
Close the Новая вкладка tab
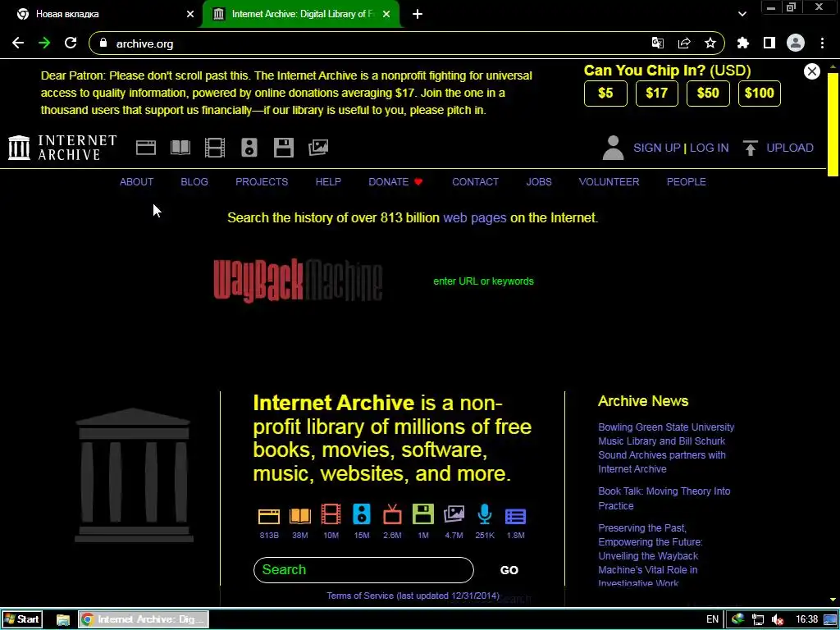[x=190, y=14]
